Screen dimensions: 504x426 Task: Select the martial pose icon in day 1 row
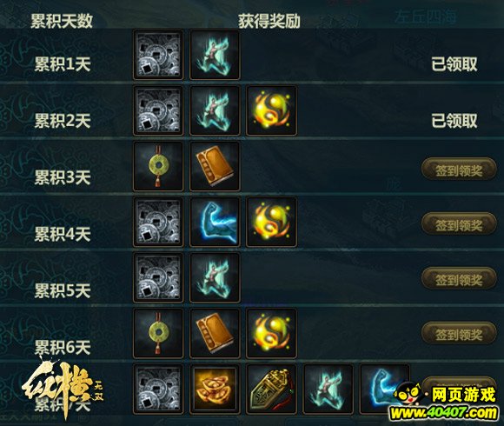point(215,55)
